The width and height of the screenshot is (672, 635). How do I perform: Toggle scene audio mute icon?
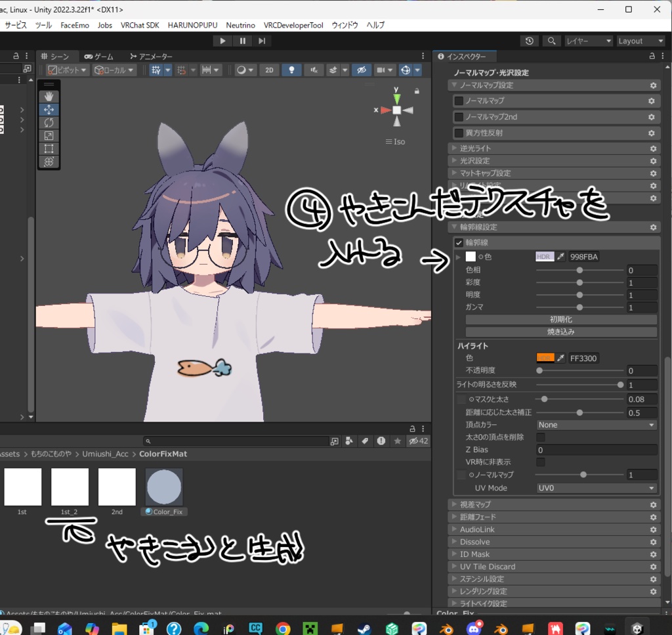(x=314, y=70)
